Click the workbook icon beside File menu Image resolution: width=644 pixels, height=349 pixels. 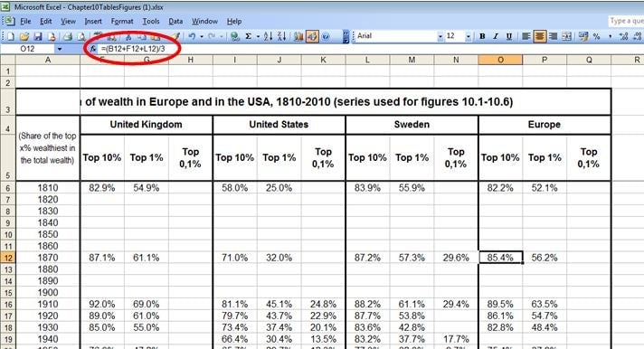click(x=9, y=21)
